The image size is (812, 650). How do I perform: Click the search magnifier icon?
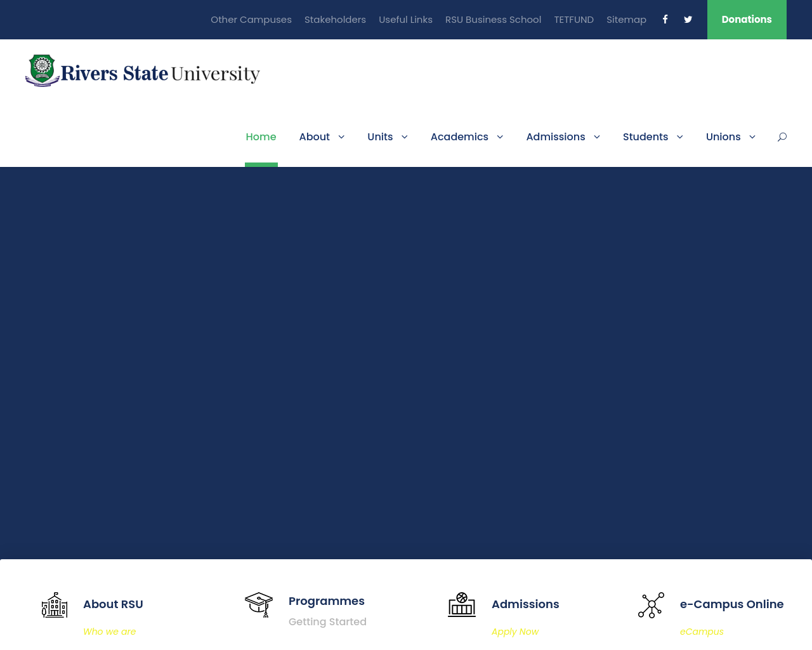[782, 136]
